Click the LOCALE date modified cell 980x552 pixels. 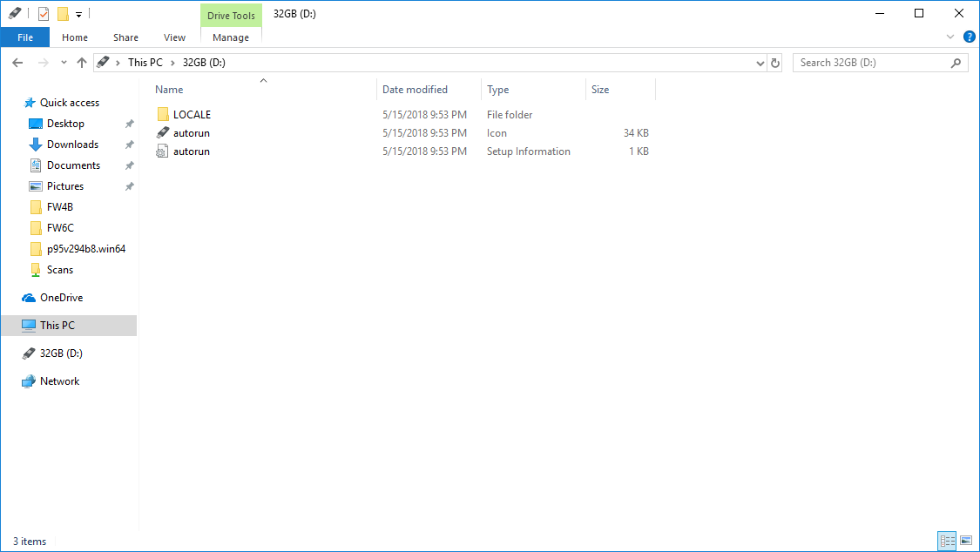click(424, 114)
